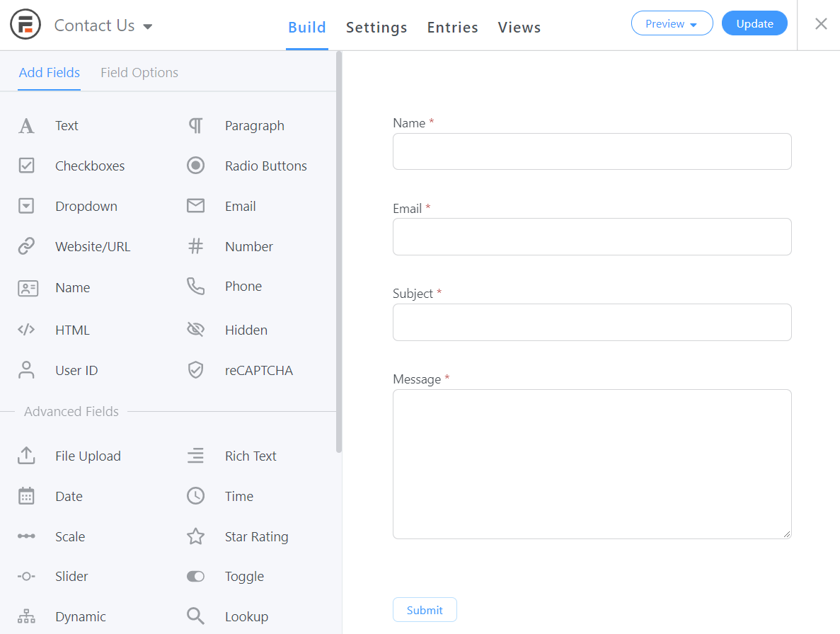Click the Update button
Screen dimensions: 840x634
point(754,23)
